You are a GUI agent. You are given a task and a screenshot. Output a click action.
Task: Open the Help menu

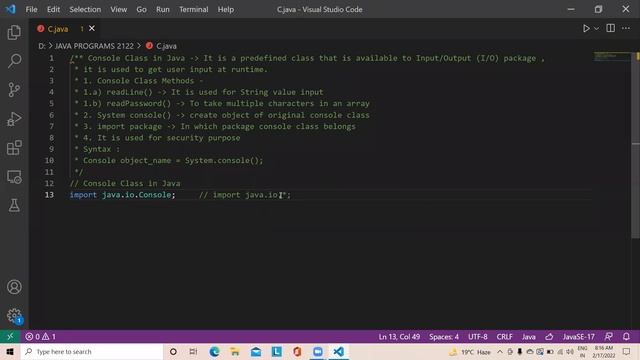click(x=225, y=9)
